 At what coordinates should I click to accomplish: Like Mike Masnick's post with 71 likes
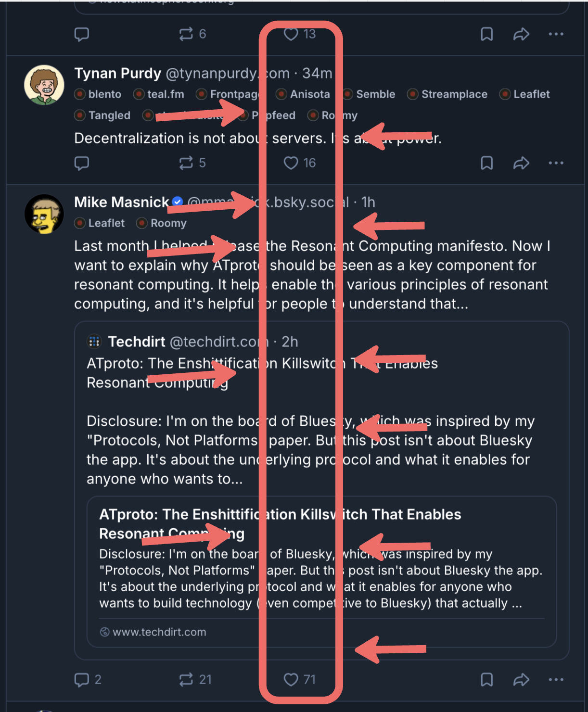(x=291, y=679)
